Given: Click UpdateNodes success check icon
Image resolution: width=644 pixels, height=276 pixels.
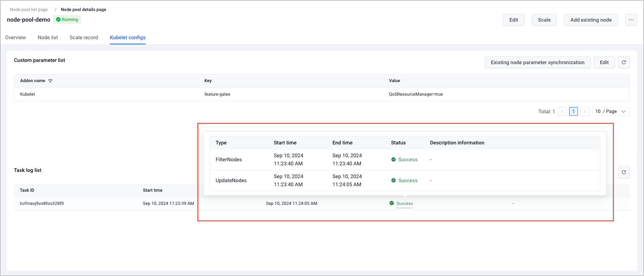Looking at the screenshot, I should click(394, 180).
